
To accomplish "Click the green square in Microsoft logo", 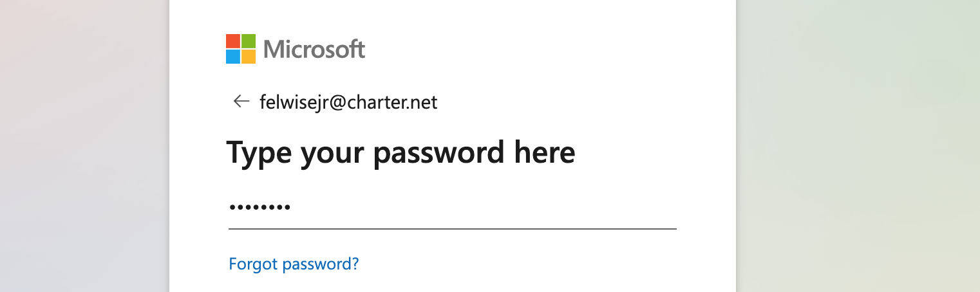I will [249, 41].
